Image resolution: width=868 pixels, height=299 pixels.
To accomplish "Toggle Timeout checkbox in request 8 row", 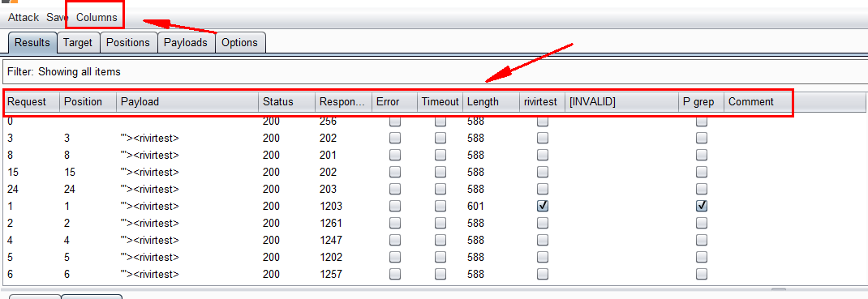I will [440, 155].
